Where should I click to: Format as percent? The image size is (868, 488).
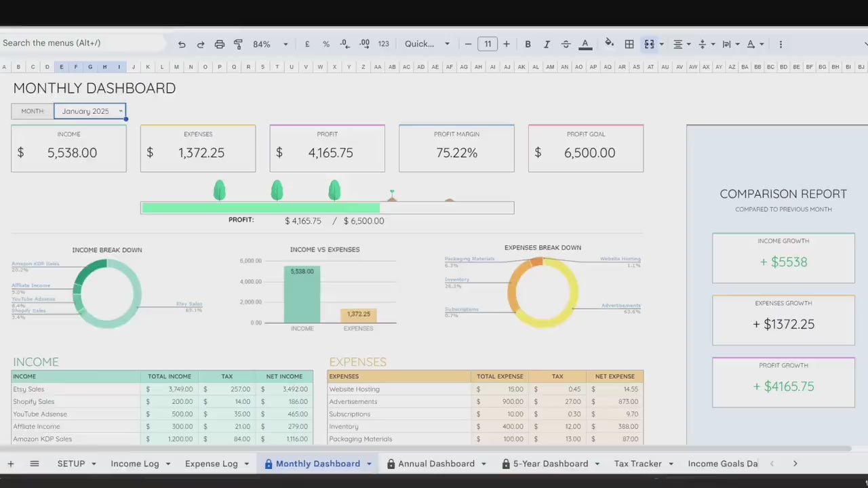326,44
